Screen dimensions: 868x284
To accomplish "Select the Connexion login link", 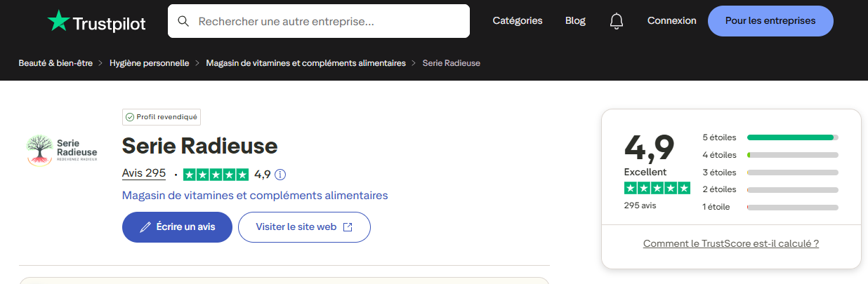I will [672, 20].
